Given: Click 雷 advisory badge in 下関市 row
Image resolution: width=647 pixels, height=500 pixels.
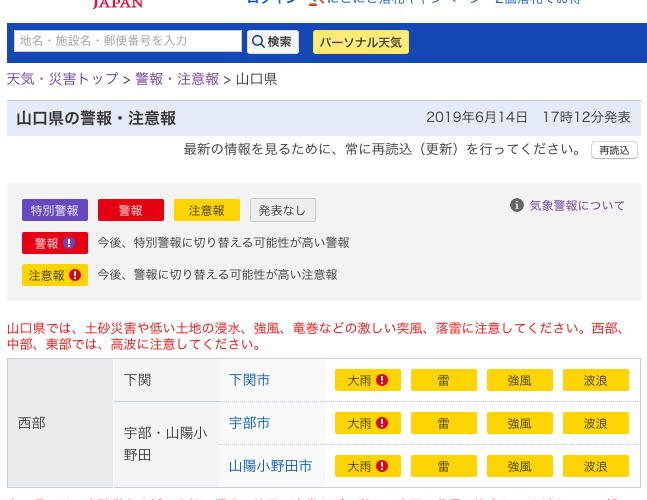Looking at the screenshot, I should (x=443, y=380).
